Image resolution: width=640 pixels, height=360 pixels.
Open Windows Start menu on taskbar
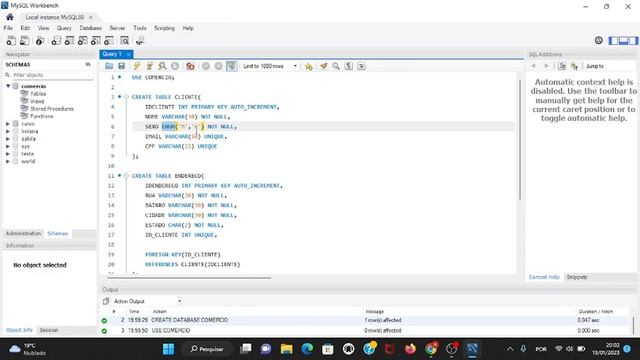coord(168,349)
